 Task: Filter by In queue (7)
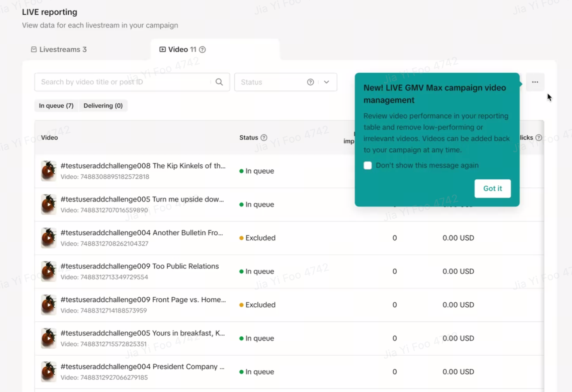coord(56,106)
